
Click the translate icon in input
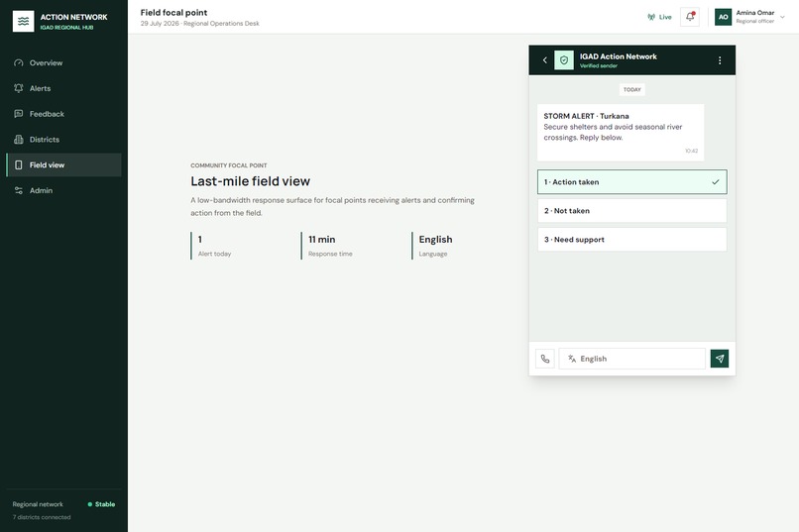[572, 359]
